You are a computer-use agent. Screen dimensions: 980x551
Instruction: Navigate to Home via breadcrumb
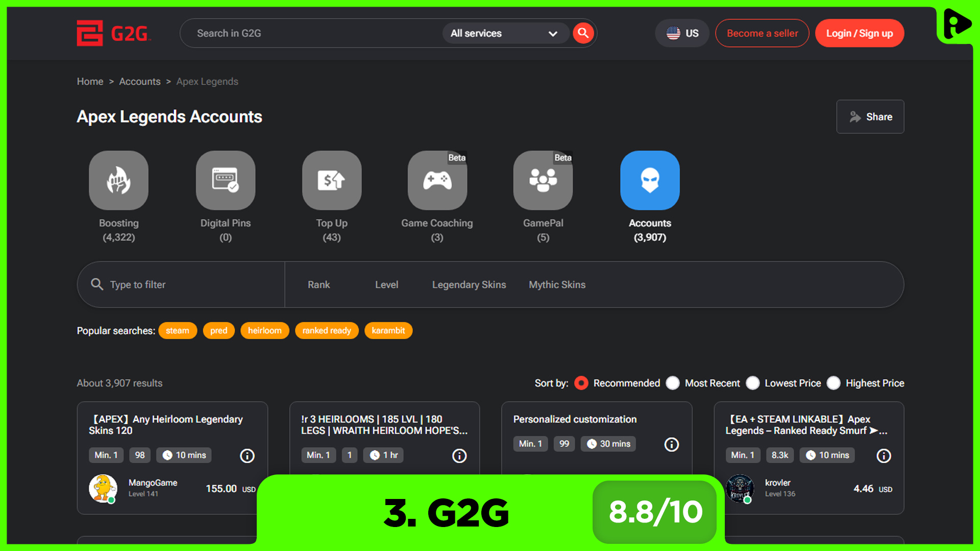point(90,81)
